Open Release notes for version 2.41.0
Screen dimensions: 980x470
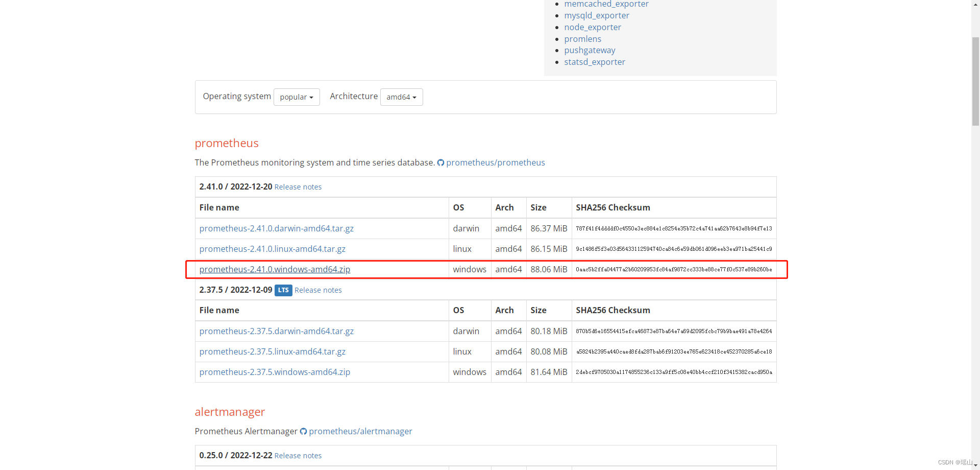298,187
